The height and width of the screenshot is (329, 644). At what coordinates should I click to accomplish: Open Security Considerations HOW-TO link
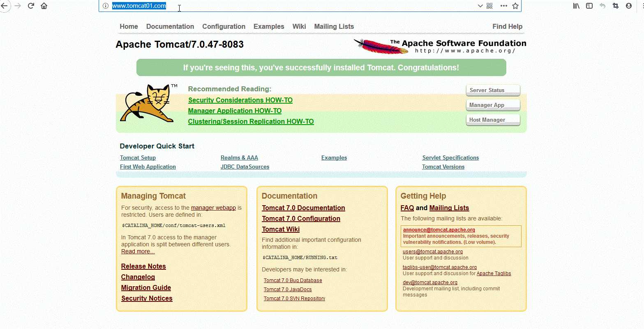click(x=240, y=100)
